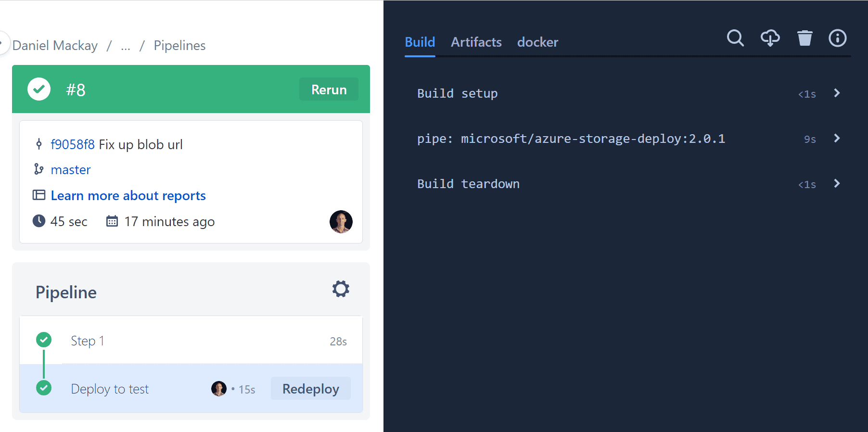The height and width of the screenshot is (432, 868).
Task: Expand the Build setup log section
Action: (837, 93)
